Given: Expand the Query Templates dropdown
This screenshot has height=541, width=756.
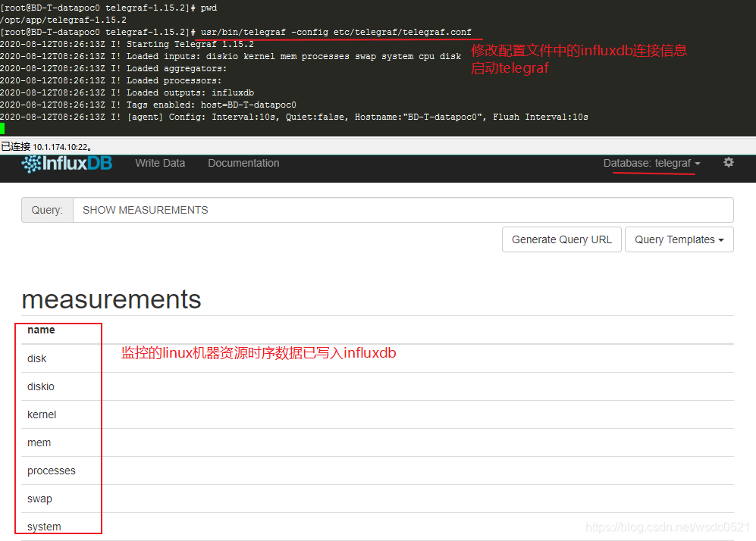Looking at the screenshot, I should tap(679, 239).
